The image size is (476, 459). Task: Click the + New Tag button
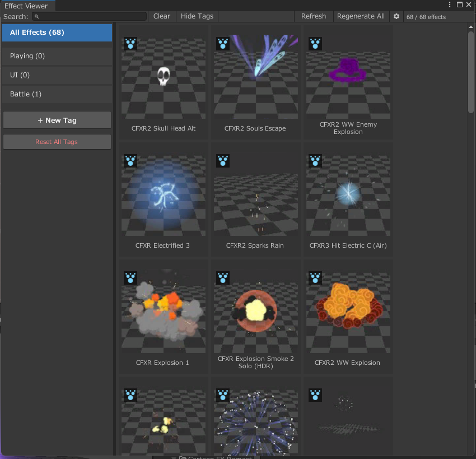coord(57,120)
